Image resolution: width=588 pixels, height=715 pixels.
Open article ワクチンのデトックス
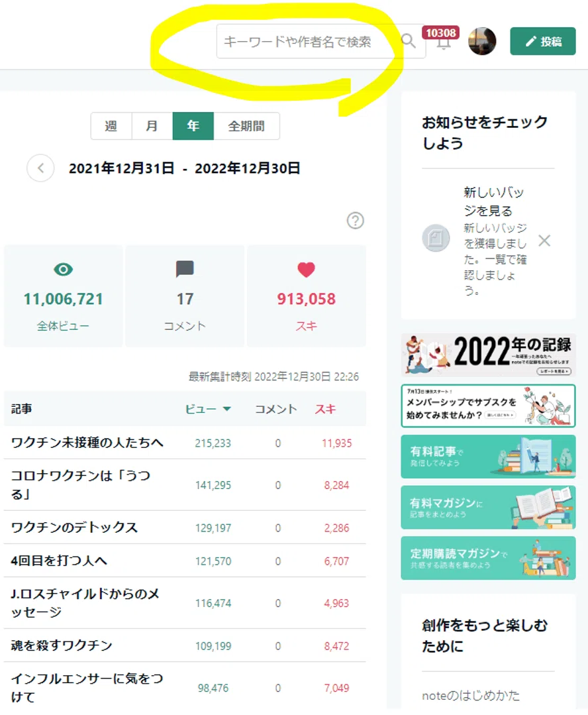tap(74, 527)
